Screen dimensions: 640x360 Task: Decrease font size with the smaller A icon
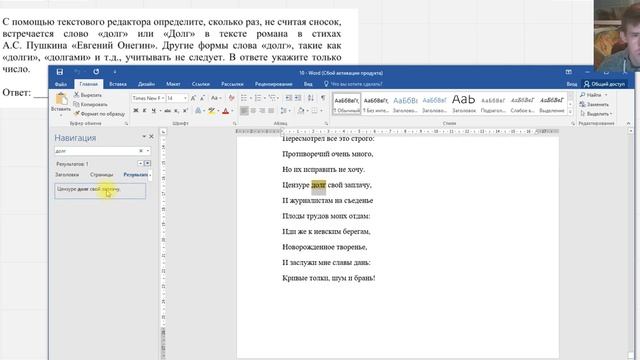(202, 98)
